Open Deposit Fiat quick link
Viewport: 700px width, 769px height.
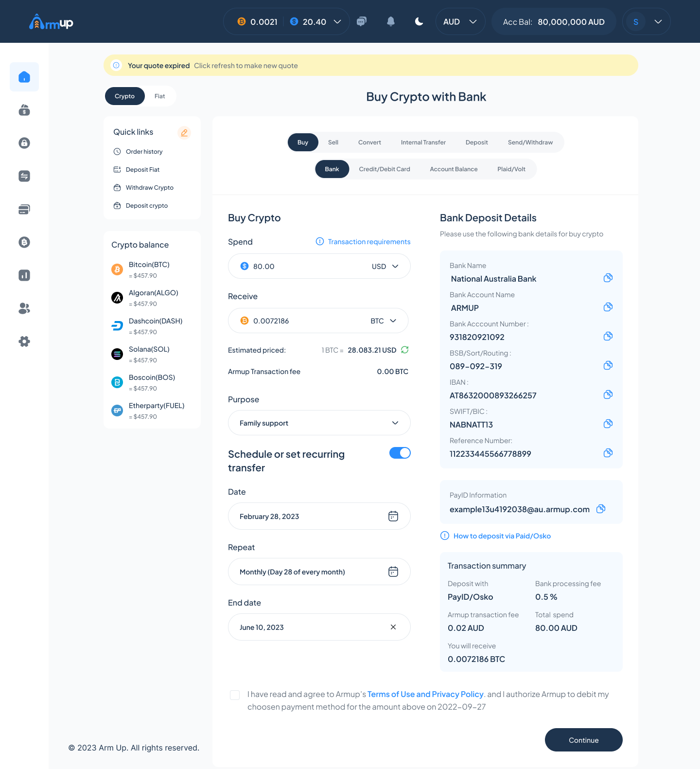point(137,169)
